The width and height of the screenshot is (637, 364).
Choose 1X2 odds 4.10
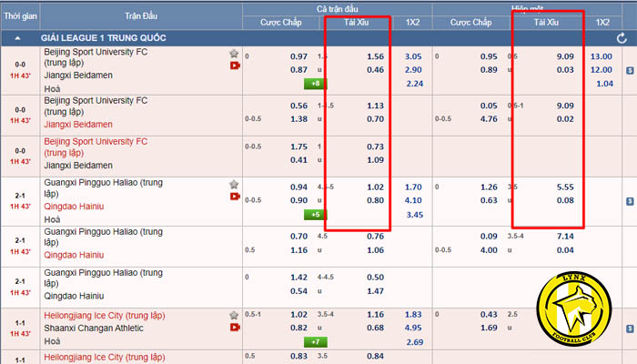tap(413, 200)
